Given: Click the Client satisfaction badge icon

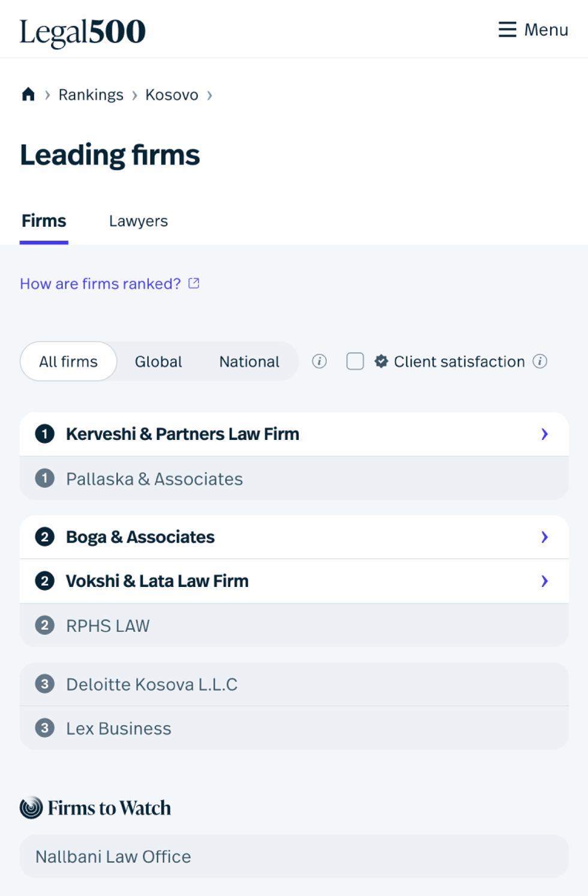Looking at the screenshot, I should (381, 361).
